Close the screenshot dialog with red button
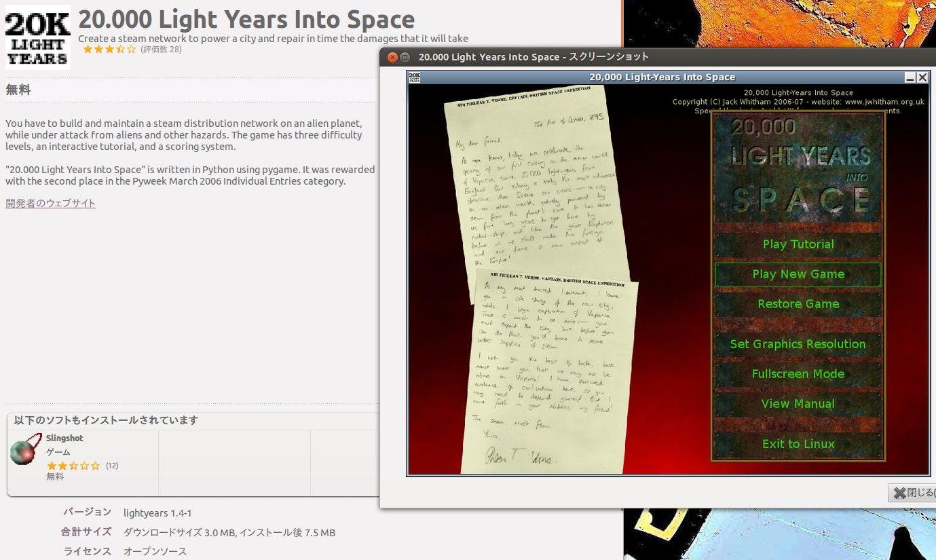 pyautogui.click(x=392, y=57)
